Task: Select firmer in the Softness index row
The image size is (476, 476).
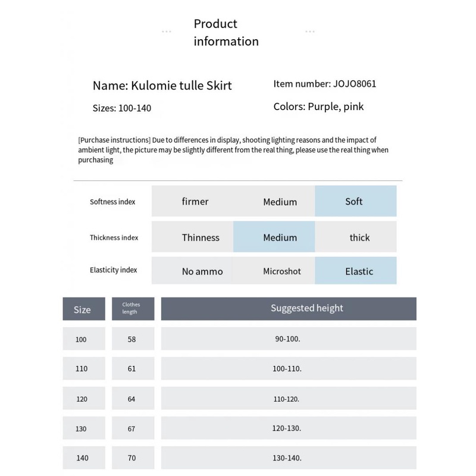Action: coord(195,201)
